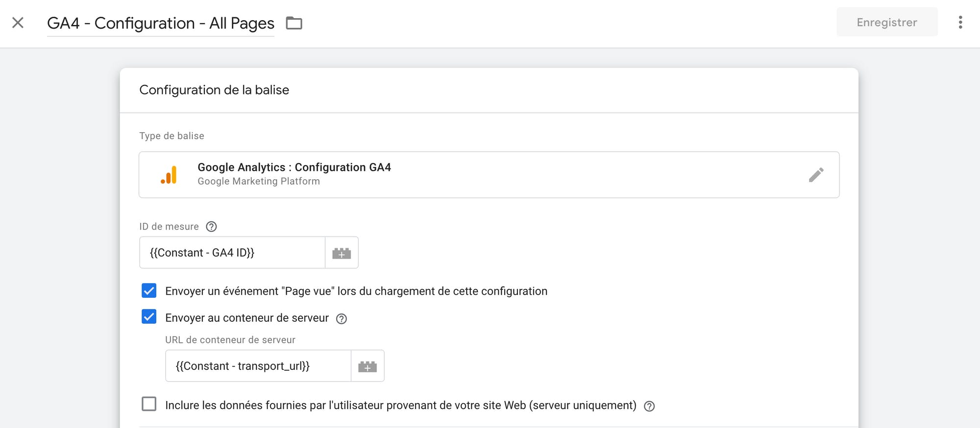
Task: Show help for ID de mesure
Action: [211, 227]
